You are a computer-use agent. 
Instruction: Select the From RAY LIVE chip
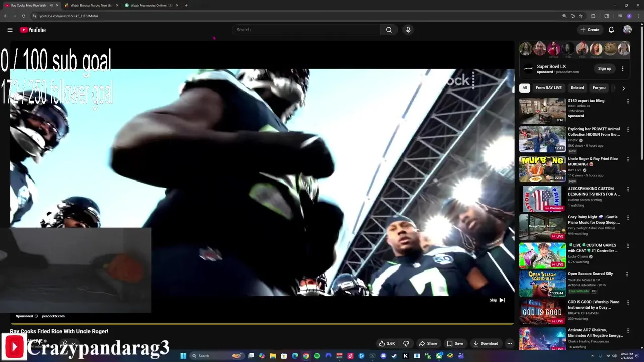548,88
